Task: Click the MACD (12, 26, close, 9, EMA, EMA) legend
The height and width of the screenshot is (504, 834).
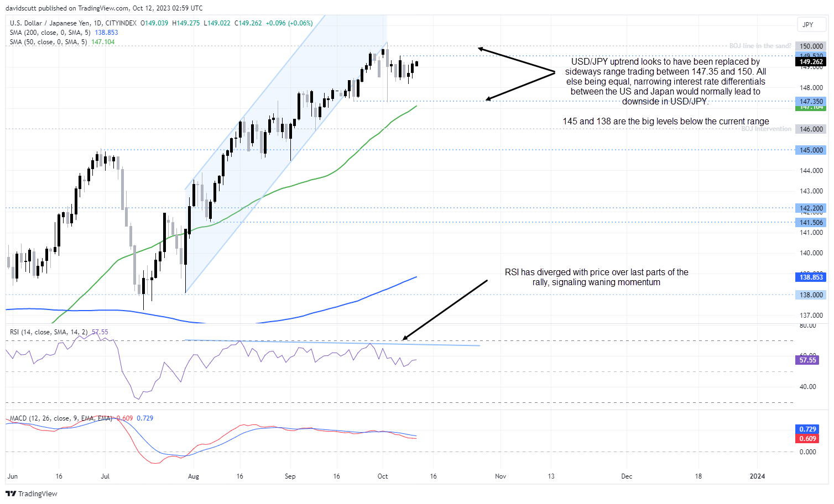Action: 61,418
